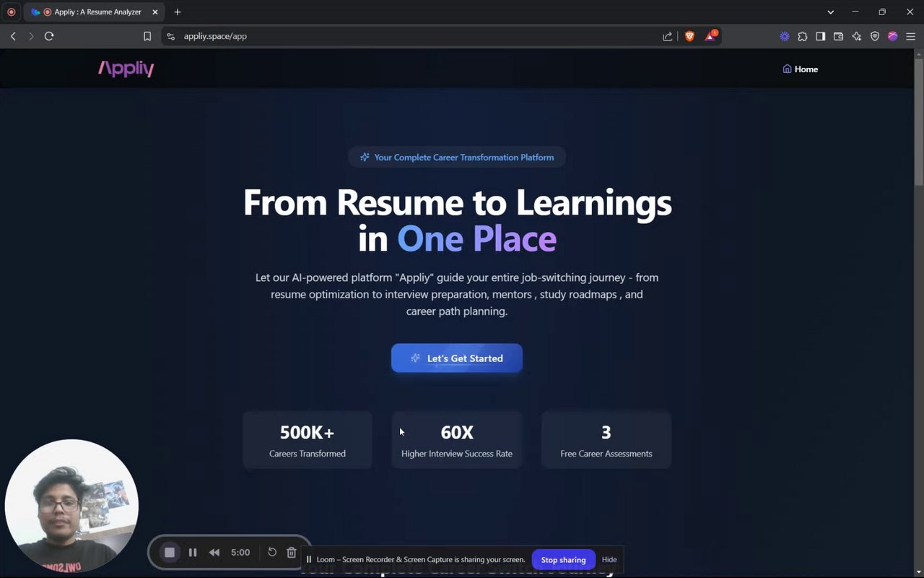Expand the tab search dropdown chevron
Screen dimensions: 924x578
point(831,12)
